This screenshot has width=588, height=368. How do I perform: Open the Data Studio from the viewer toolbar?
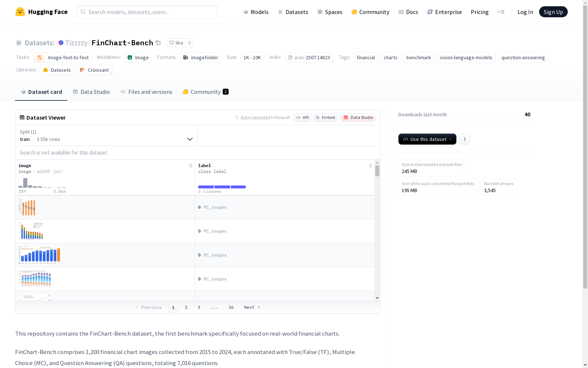click(x=358, y=117)
